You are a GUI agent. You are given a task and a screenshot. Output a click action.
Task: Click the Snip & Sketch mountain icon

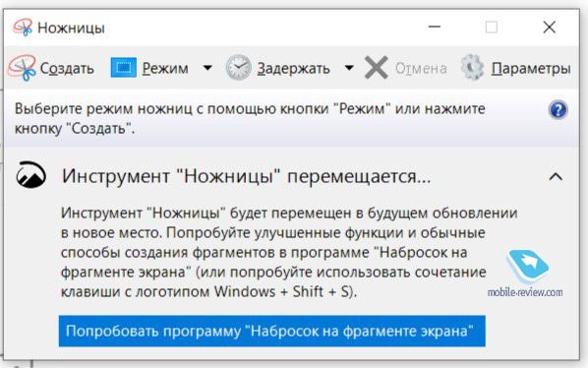pos(31,175)
